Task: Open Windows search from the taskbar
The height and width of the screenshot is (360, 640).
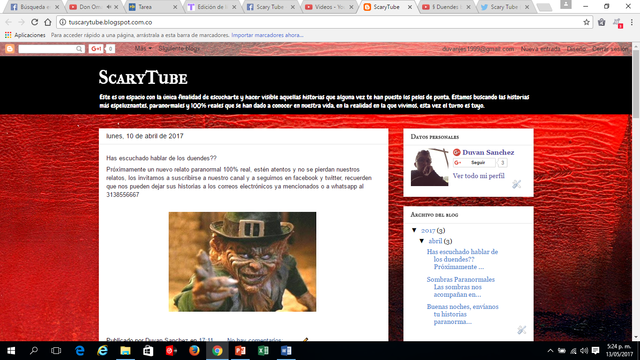Action: (x=34, y=351)
